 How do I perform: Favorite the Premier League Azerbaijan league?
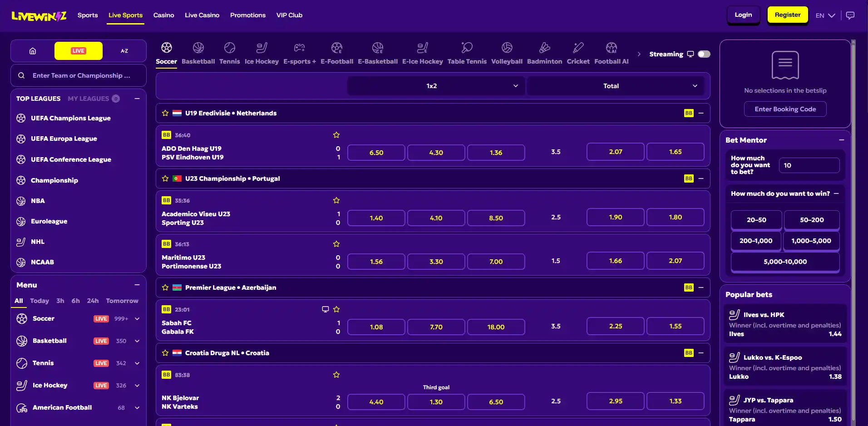165,287
